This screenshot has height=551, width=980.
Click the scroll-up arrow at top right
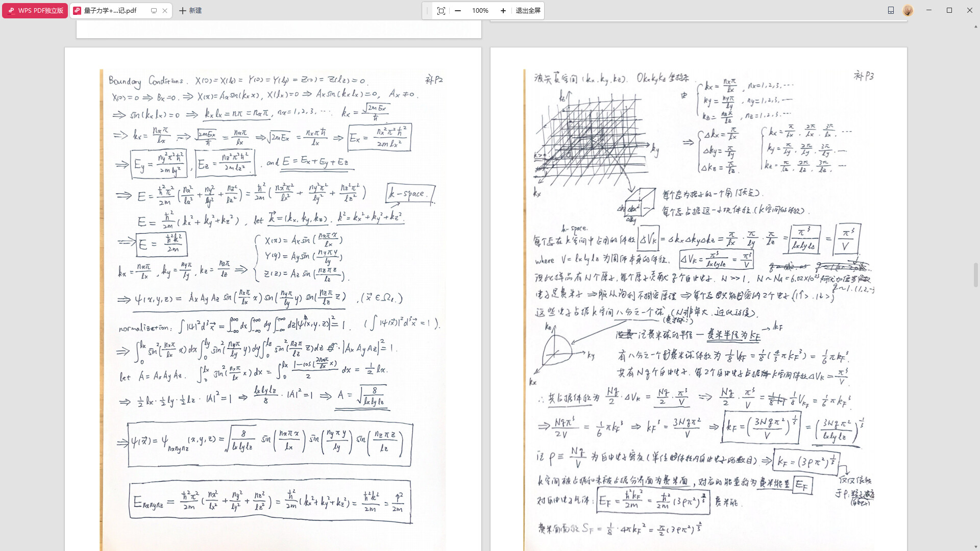pyautogui.click(x=976, y=26)
